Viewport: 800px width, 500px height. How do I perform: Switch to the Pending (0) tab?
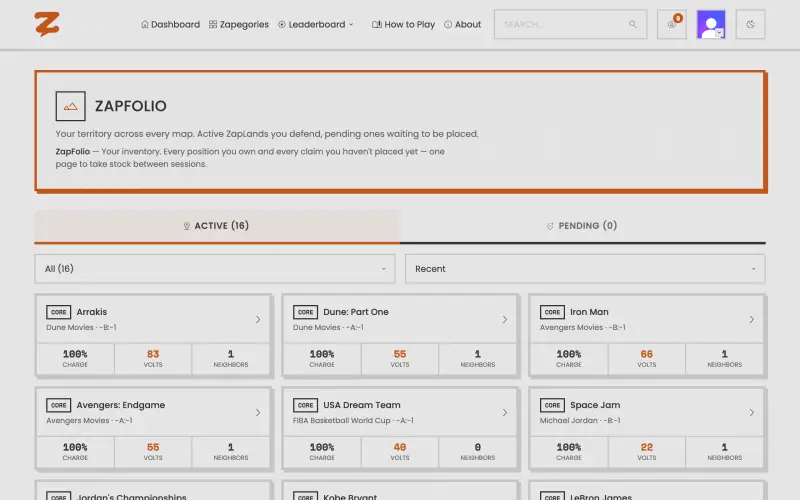(x=583, y=226)
